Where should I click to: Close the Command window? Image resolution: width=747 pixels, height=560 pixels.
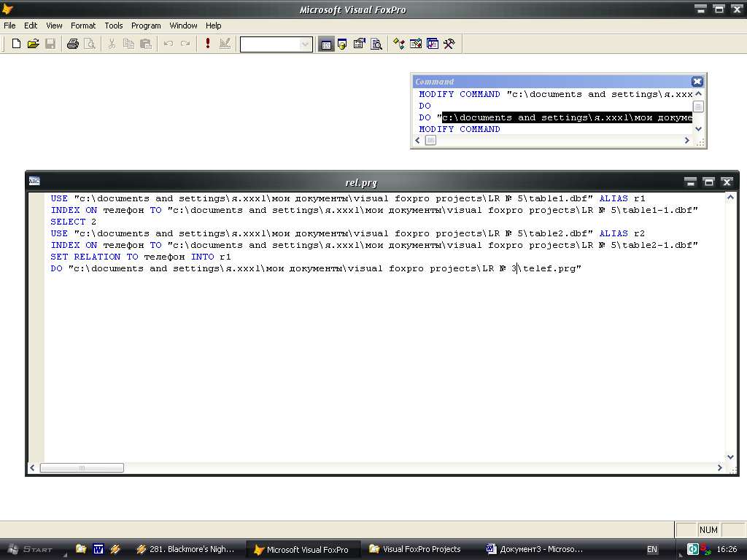697,82
